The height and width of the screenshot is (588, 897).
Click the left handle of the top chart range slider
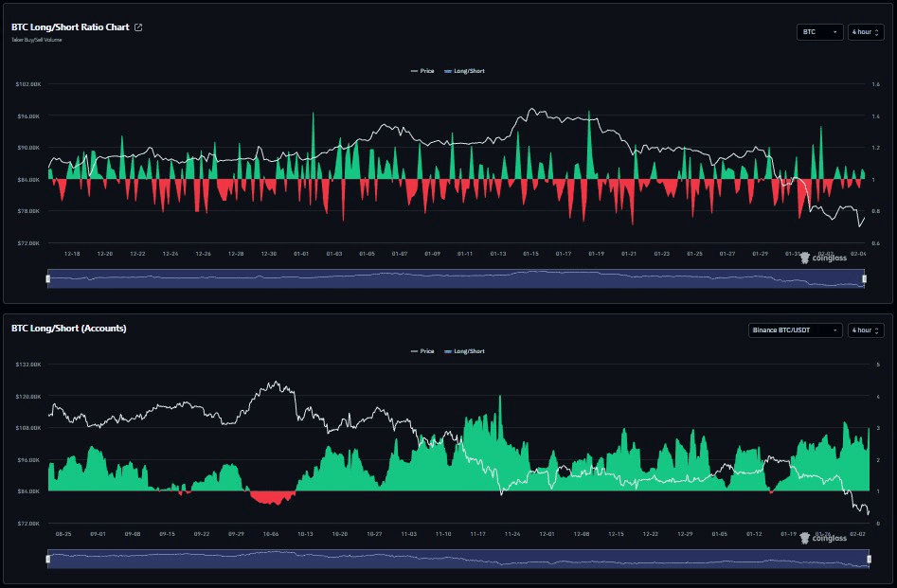click(x=47, y=278)
